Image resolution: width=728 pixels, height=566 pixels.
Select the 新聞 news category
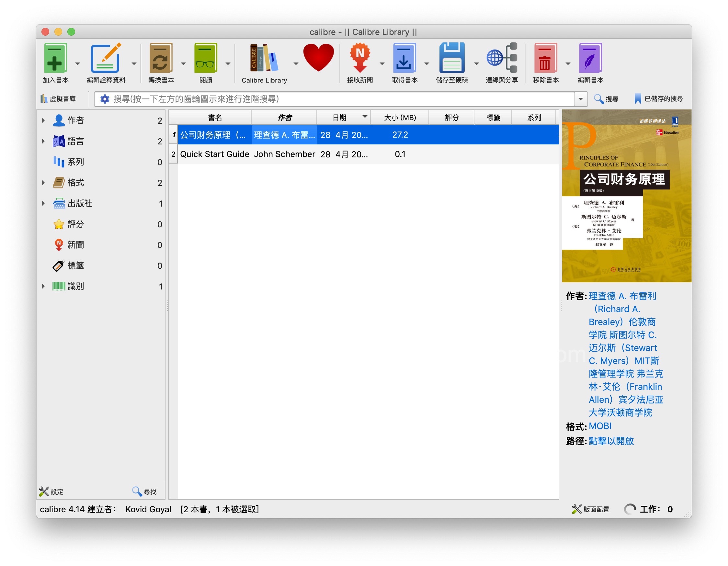(101, 245)
